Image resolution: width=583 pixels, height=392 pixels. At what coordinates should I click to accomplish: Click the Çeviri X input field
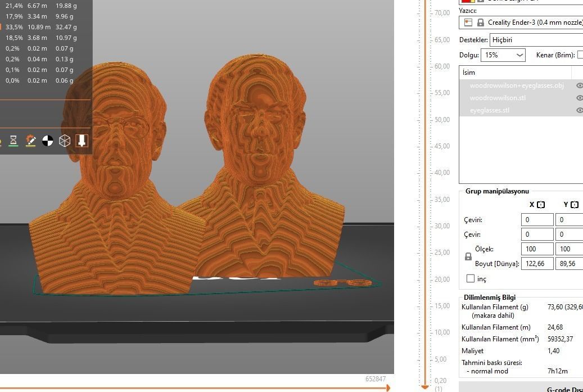[537, 220]
